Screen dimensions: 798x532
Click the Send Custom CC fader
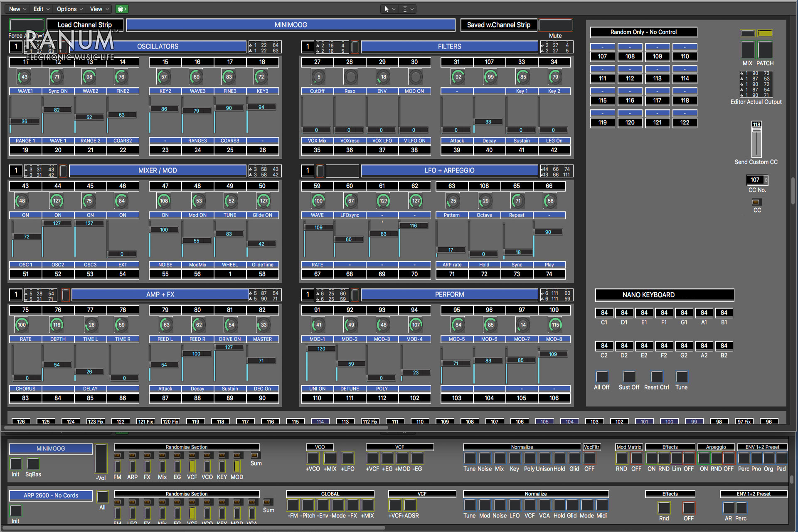coord(756,140)
